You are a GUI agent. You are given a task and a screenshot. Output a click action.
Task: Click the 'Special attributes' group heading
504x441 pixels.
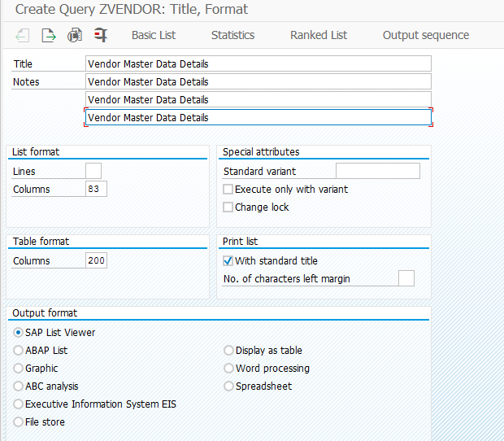point(261,152)
